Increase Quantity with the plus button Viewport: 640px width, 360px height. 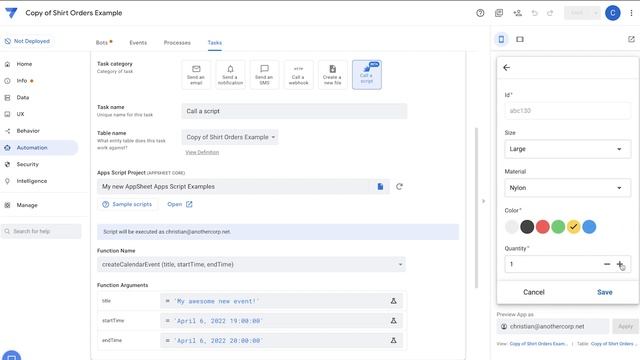click(620, 264)
